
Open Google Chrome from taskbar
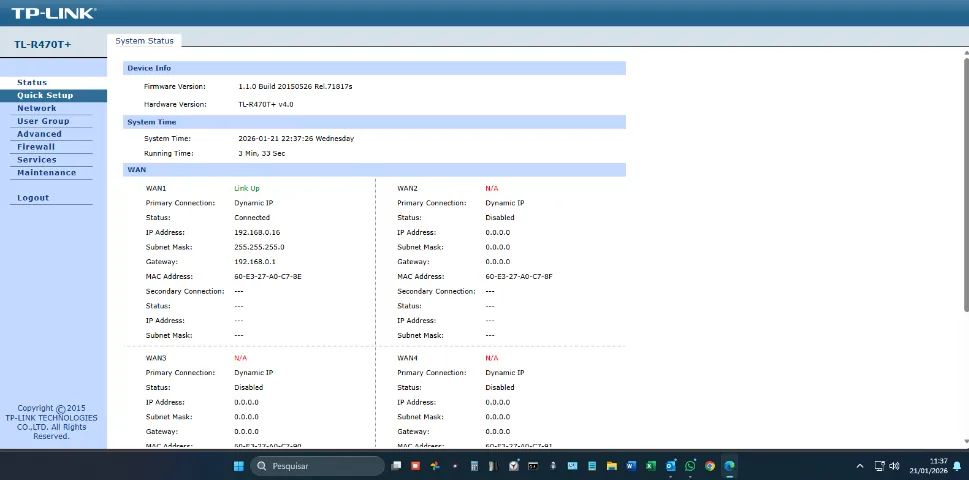[x=710, y=466]
